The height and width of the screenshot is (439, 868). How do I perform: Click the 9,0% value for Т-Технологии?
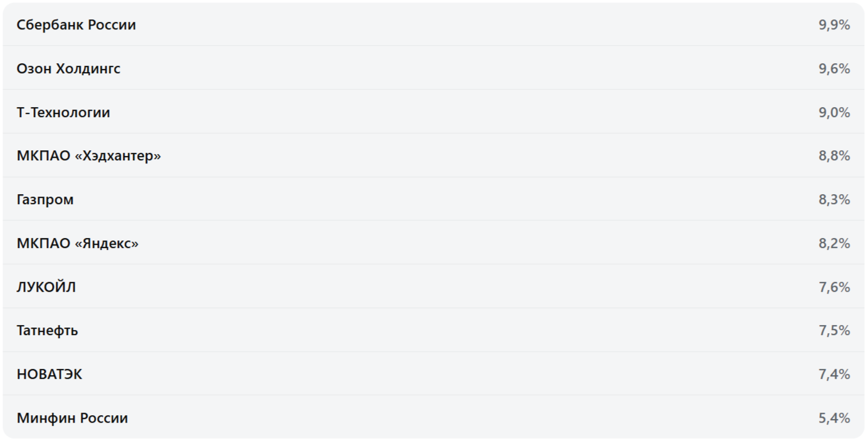834,113
